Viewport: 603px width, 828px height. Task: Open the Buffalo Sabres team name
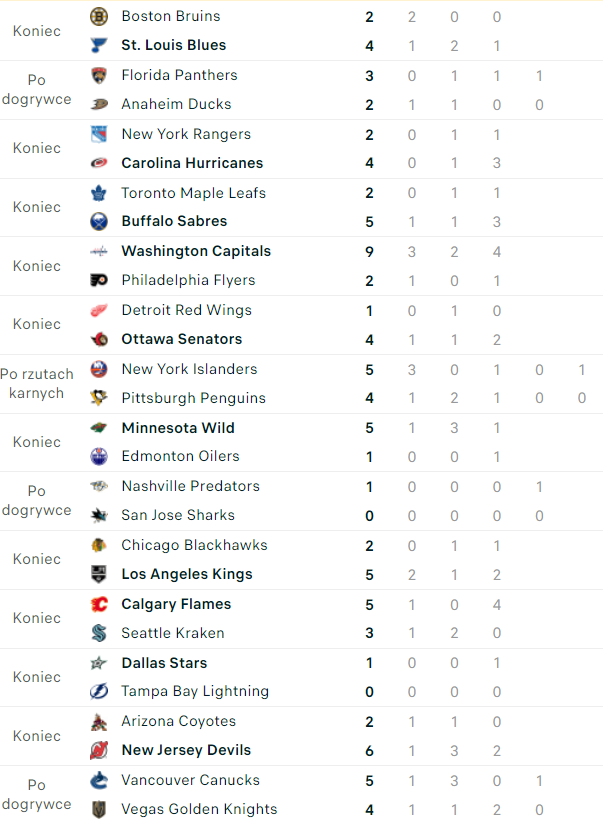(174, 221)
